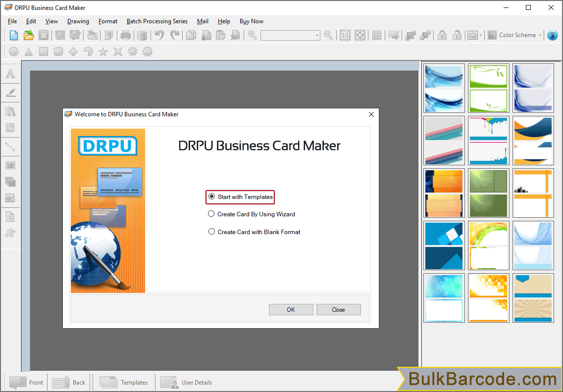Open the Help menu

pyautogui.click(x=224, y=22)
